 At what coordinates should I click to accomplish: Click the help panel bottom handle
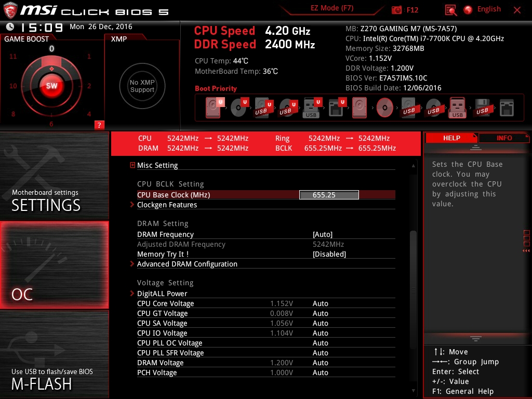(476, 338)
